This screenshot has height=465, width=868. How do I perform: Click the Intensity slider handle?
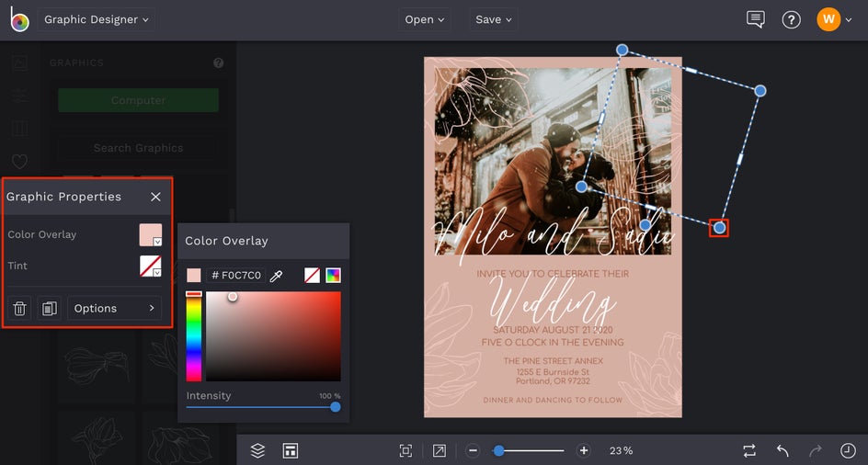point(335,407)
